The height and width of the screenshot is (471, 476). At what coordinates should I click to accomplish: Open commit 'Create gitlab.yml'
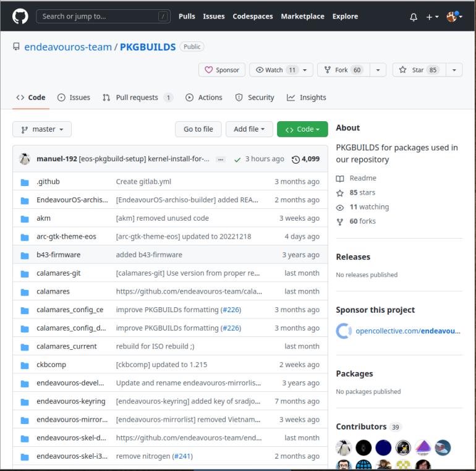point(143,182)
